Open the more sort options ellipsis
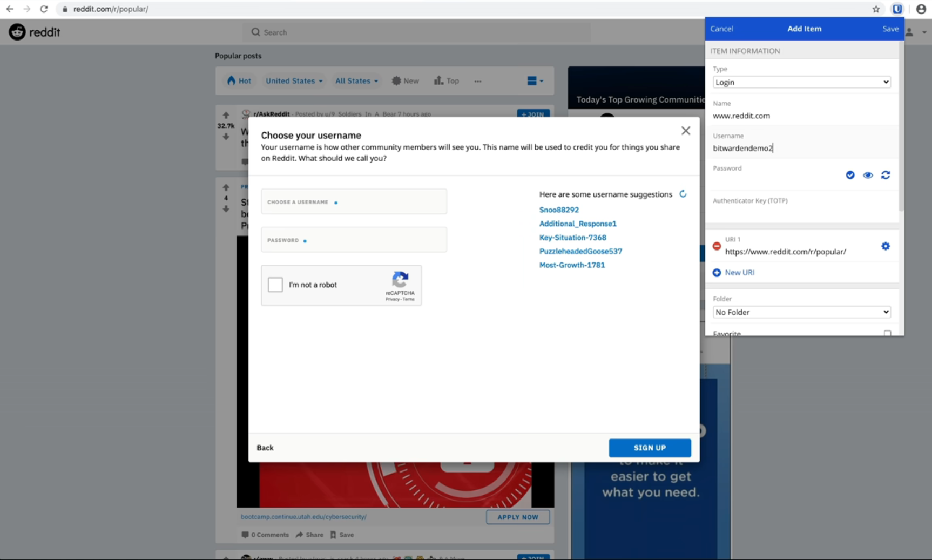This screenshot has width=932, height=560. (478, 81)
